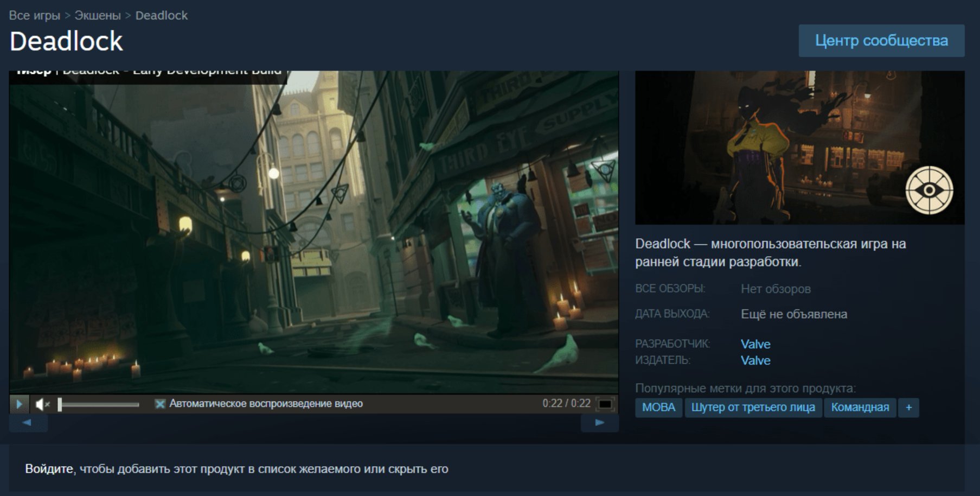Click the trailer video frame
This screenshot has width=980, height=496.
[x=314, y=232]
